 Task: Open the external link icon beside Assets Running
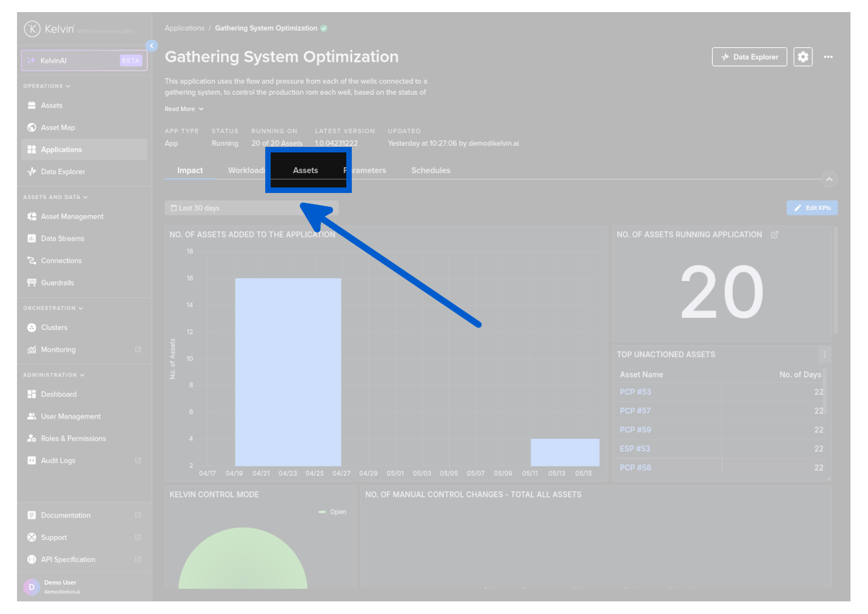(774, 235)
